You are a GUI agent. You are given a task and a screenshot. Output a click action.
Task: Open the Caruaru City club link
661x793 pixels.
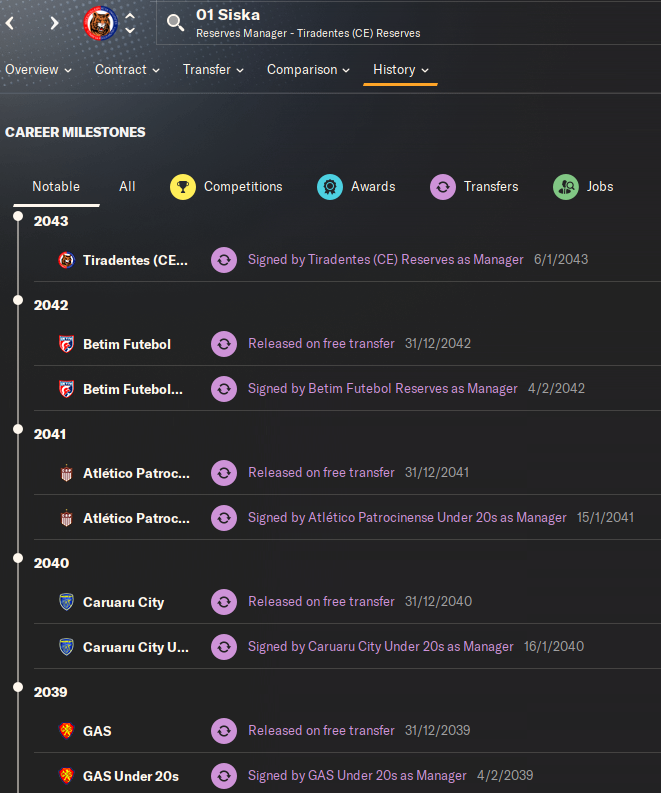(123, 602)
